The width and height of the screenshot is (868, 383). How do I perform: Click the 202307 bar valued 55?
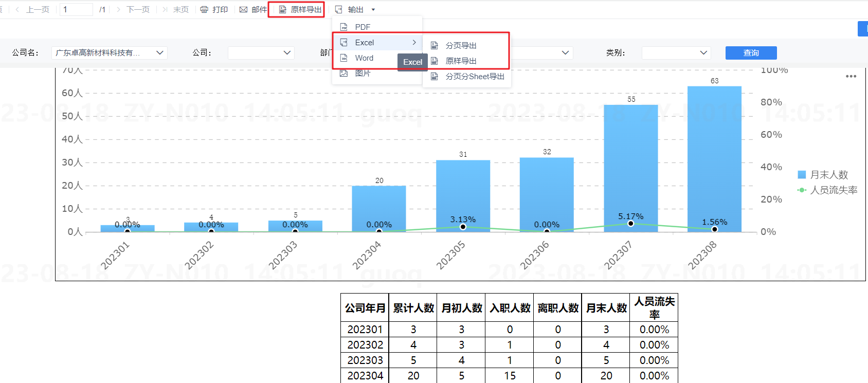(x=631, y=168)
